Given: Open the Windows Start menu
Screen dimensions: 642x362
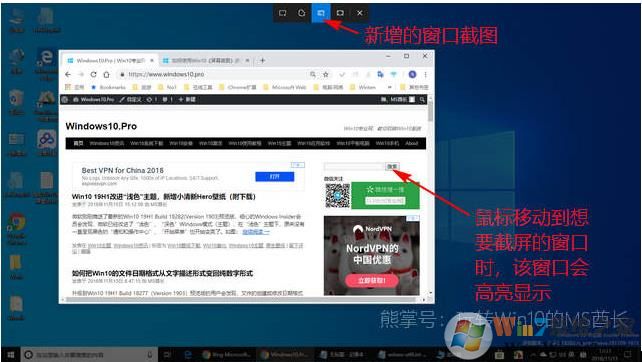Looking at the screenshot, I should click(x=10, y=355).
